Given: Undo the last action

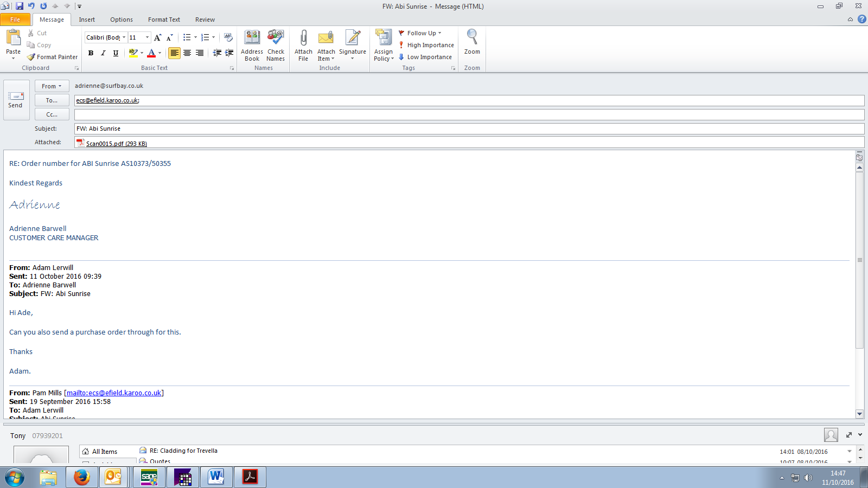Looking at the screenshot, I should tap(31, 6).
